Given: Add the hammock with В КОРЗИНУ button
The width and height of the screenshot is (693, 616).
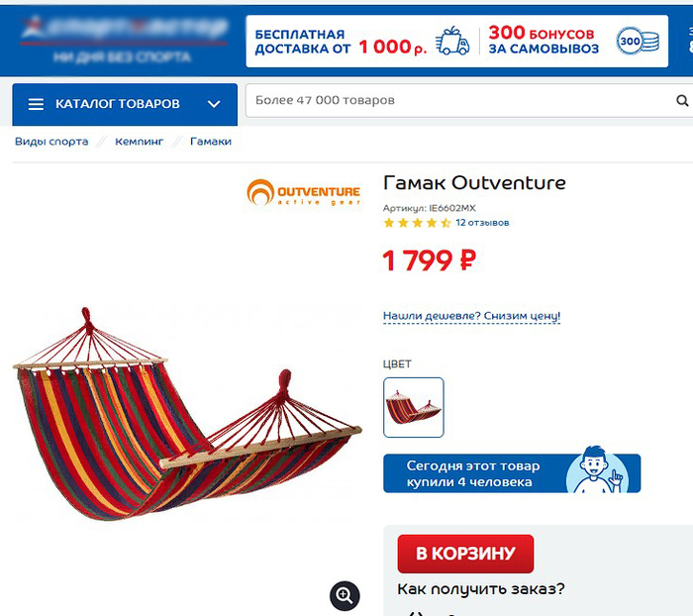Looking at the screenshot, I should click(x=465, y=554).
